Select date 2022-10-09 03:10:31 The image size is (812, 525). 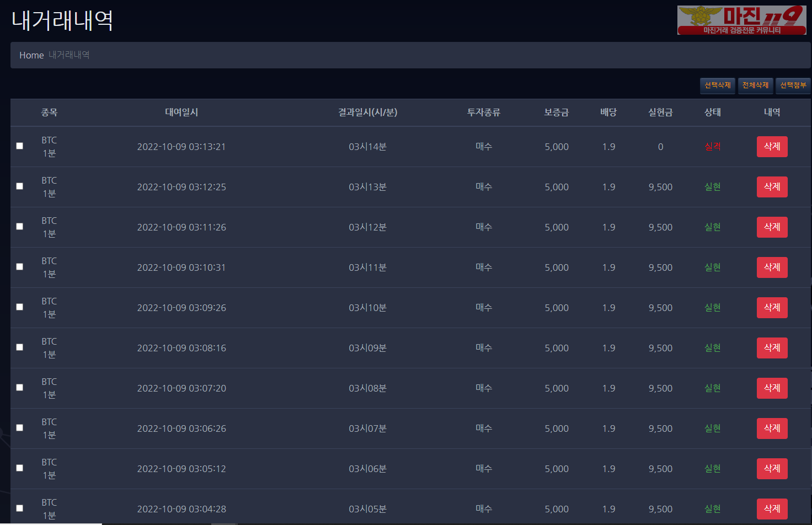[x=181, y=267]
